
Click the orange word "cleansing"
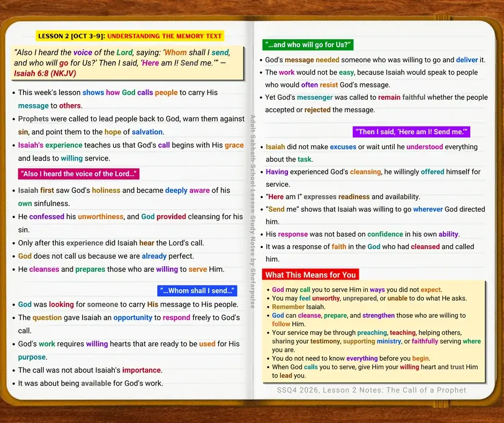click(x=365, y=172)
